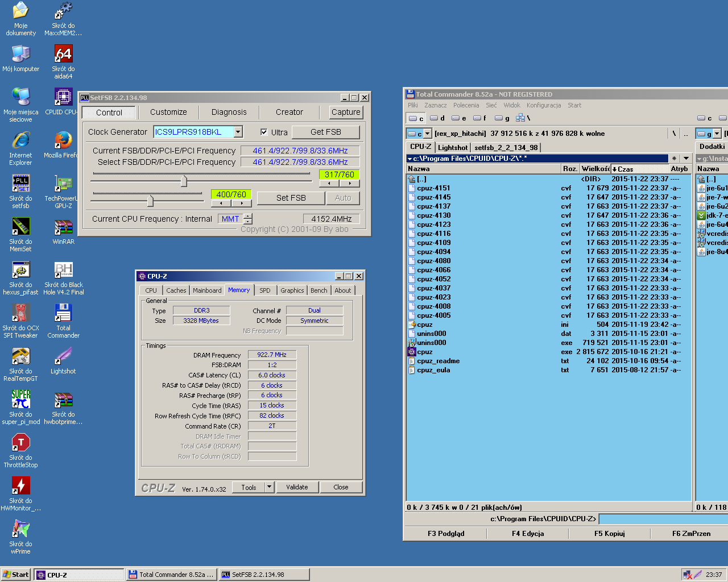Launch Lightshot desktop icon

[x=63, y=361]
